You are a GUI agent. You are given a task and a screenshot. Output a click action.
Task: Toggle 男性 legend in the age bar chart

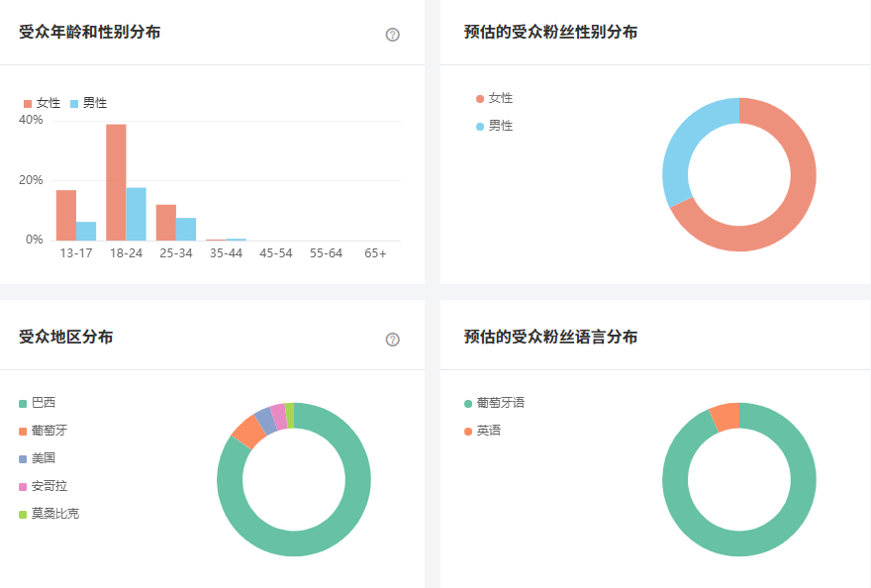point(89,103)
